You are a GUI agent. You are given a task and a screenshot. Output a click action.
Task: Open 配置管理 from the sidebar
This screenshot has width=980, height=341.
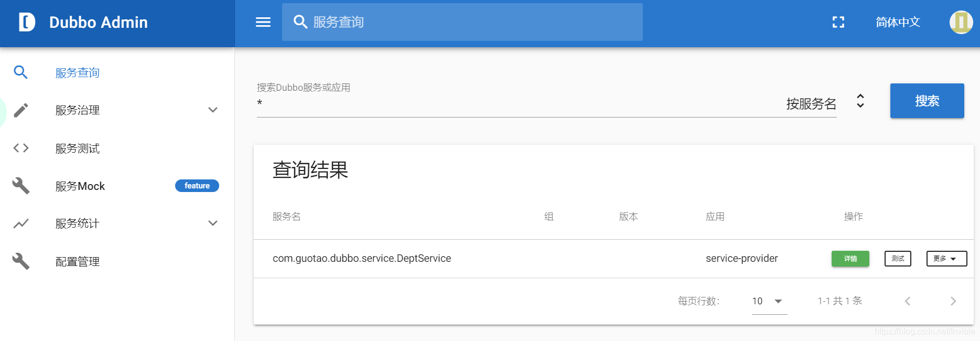78,262
